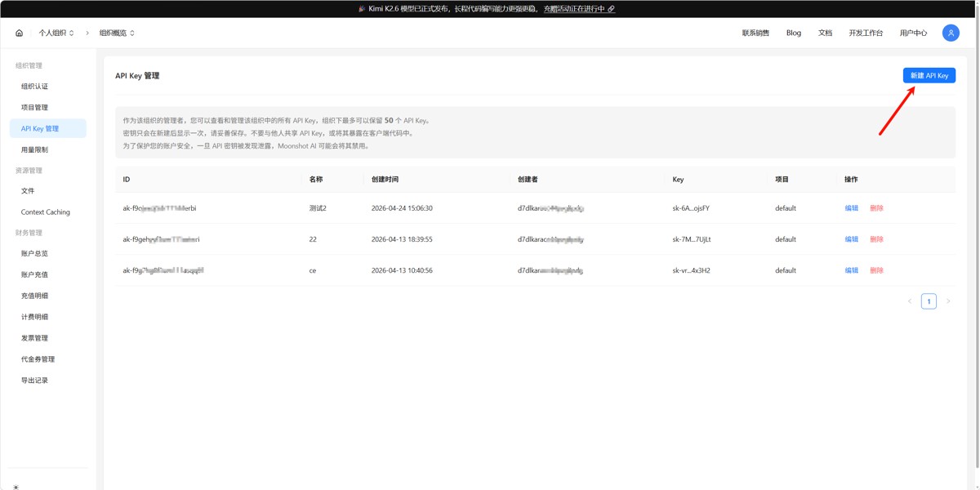The height and width of the screenshot is (490, 980).
Task: Click the 新建 API Key button
Action: click(929, 75)
